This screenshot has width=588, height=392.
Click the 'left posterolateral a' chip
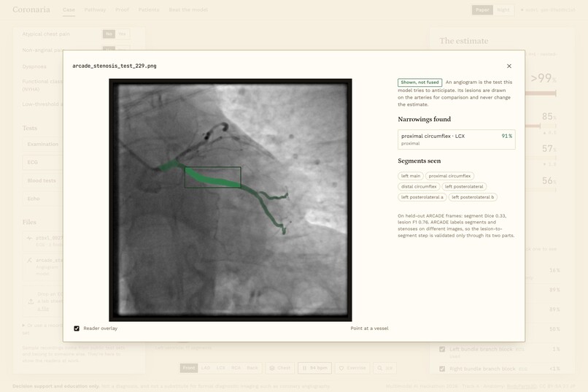[x=422, y=197]
